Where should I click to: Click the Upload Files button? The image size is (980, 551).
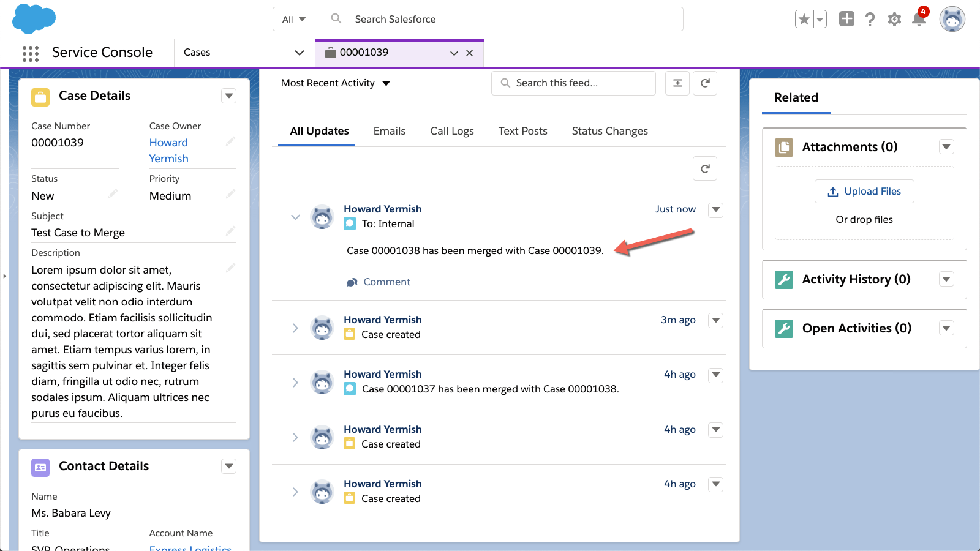(864, 191)
